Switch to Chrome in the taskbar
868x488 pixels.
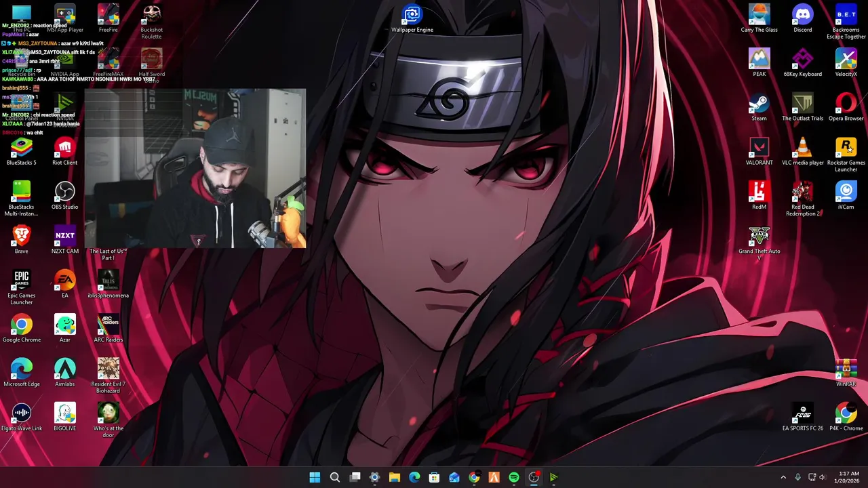tap(474, 477)
